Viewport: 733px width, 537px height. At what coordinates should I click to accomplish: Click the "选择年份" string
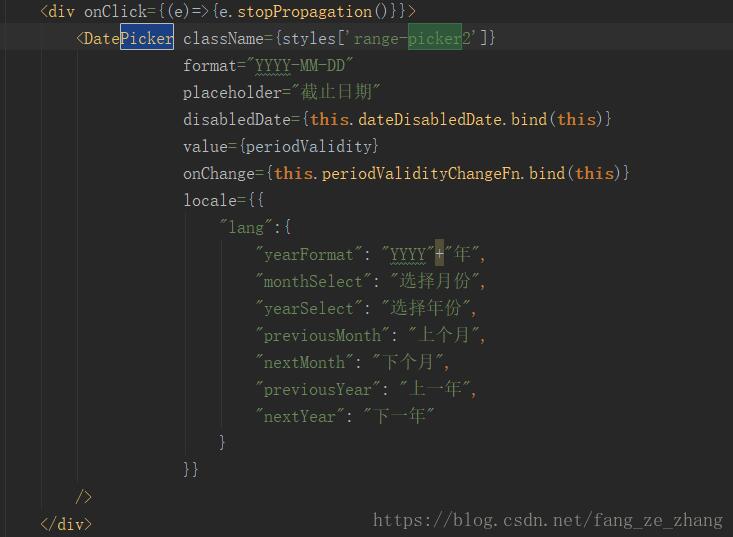(x=426, y=308)
